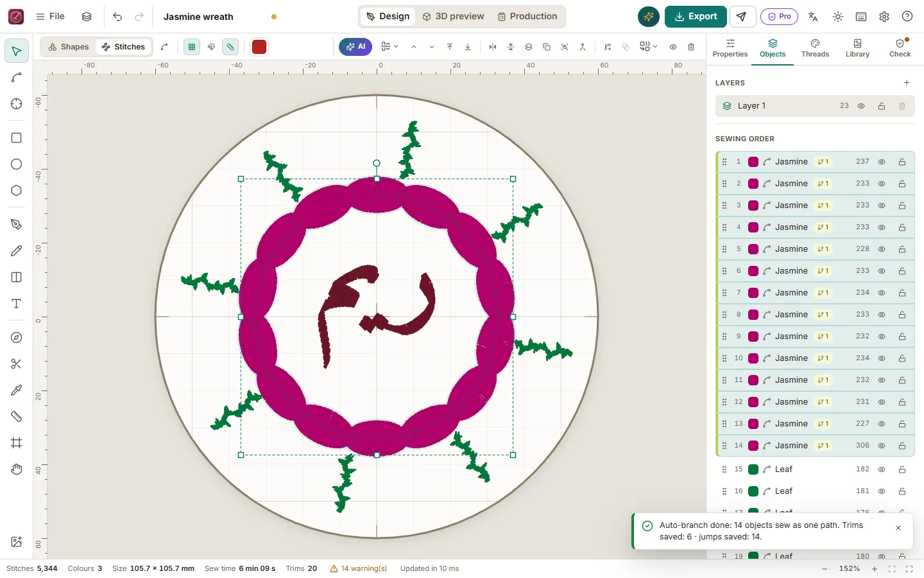Viewport: 924px width, 578px height.
Task: Hide Jasmine object 1 via eye icon
Action: point(882,162)
